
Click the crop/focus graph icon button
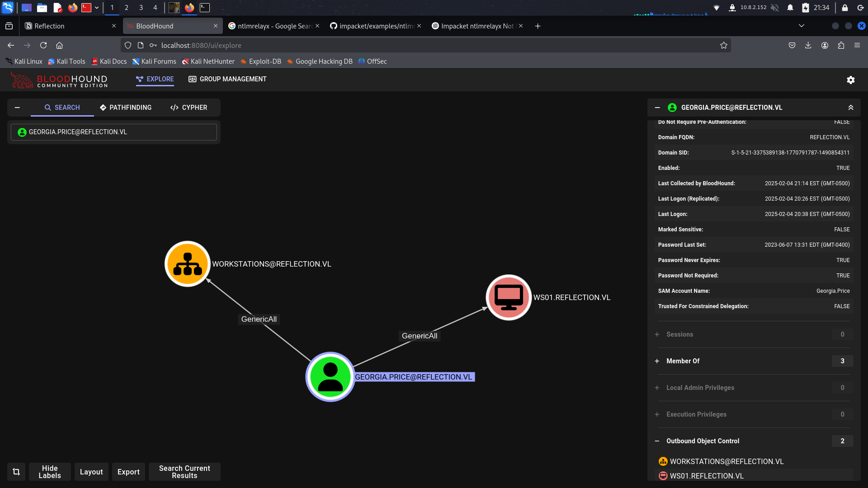pyautogui.click(x=16, y=472)
